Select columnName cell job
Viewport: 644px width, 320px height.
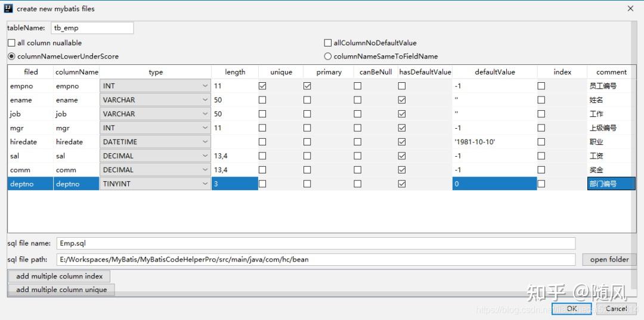[76, 114]
